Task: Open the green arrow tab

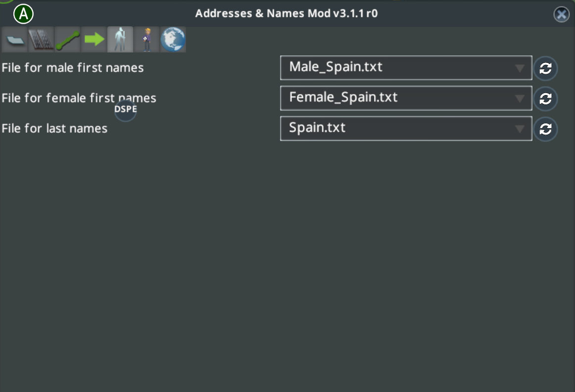Action: tap(94, 39)
